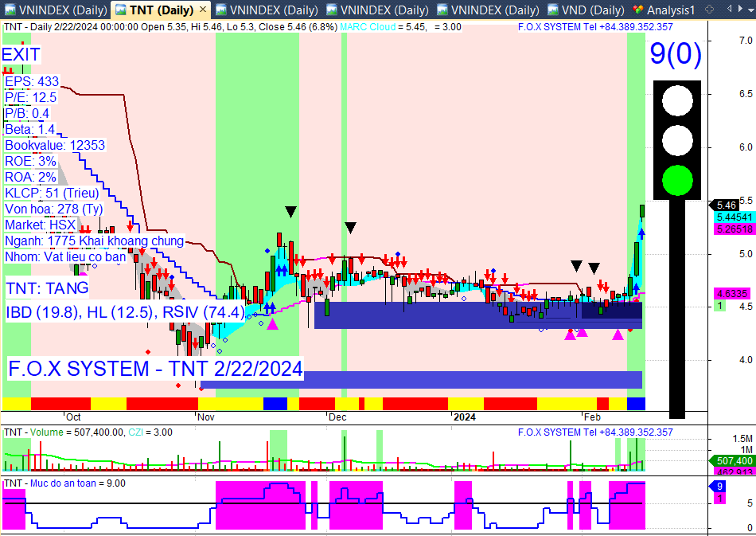
Task: Click the top white traffic light lamp
Action: point(677,101)
